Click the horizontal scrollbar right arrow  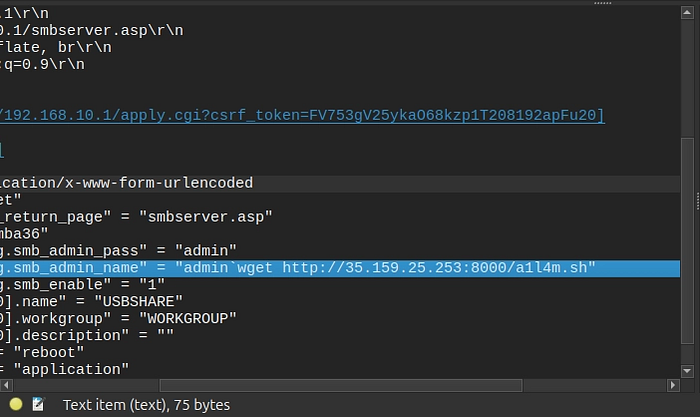(673, 385)
